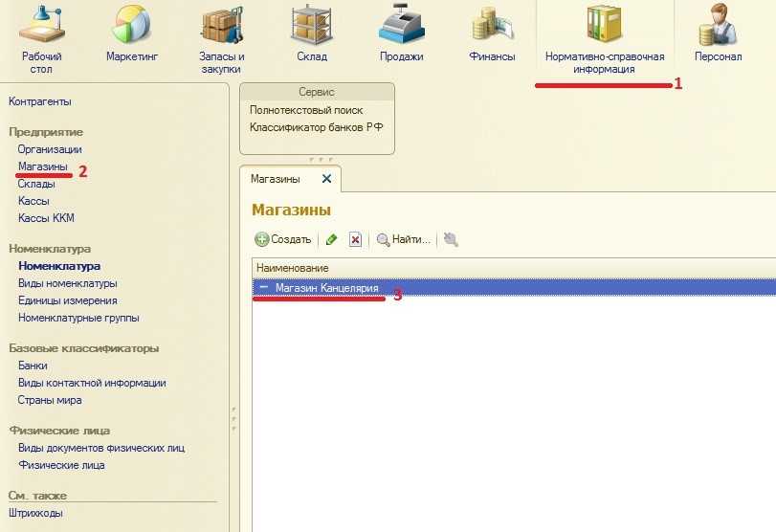This screenshot has height=532, width=776.
Task: Open Контрагенты in the left navigation
Action: pyautogui.click(x=39, y=101)
